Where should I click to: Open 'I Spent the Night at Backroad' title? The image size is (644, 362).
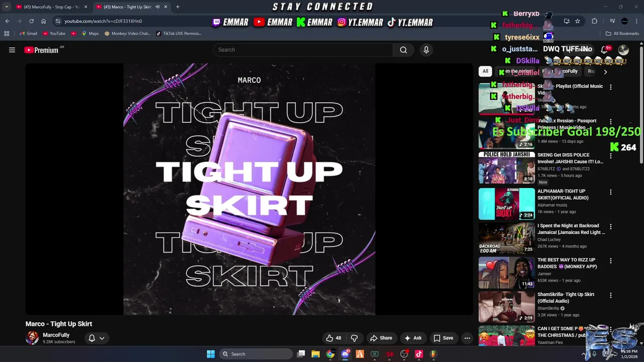coord(571,229)
